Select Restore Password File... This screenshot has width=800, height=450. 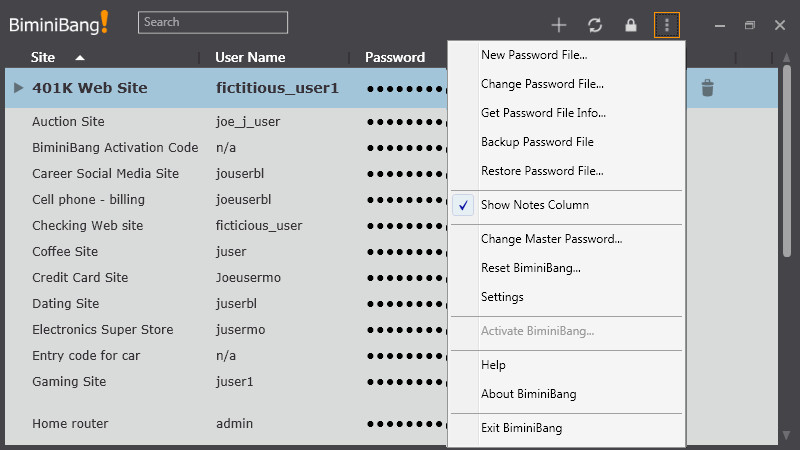click(542, 171)
